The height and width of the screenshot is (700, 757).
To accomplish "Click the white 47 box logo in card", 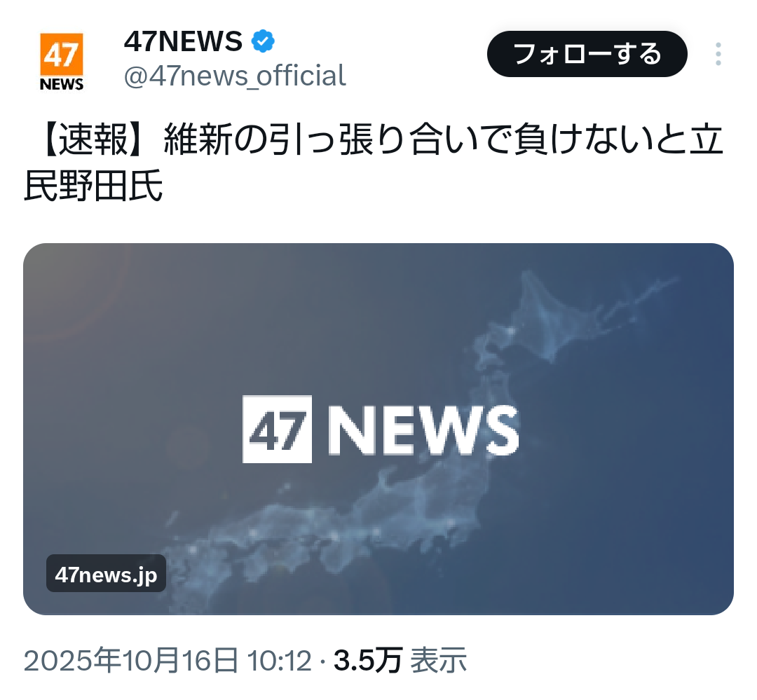I will coord(277,429).
